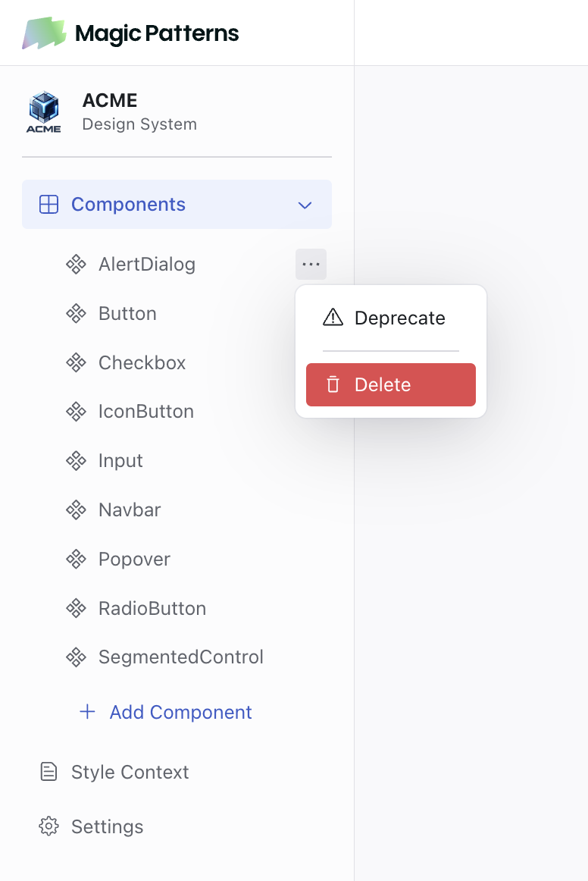This screenshot has width=588, height=881.
Task: Click the RadioButton component diamond icon
Action: point(76,609)
